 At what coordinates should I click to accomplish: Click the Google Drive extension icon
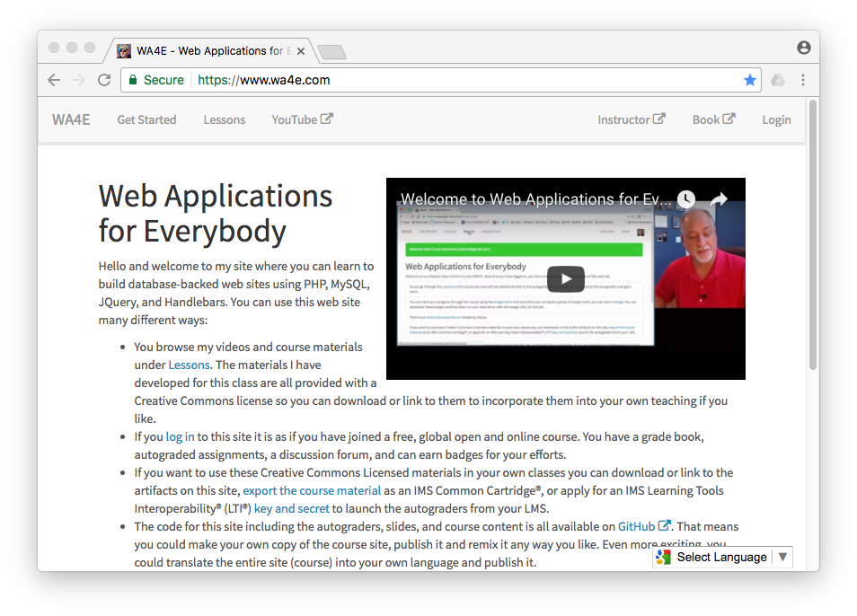[x=778, y=80]
